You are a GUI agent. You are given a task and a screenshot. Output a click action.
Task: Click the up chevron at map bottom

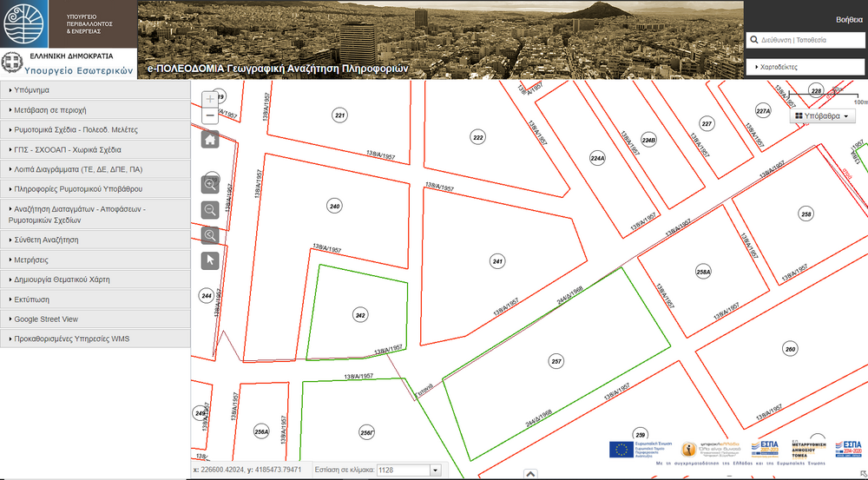(529, 475)
